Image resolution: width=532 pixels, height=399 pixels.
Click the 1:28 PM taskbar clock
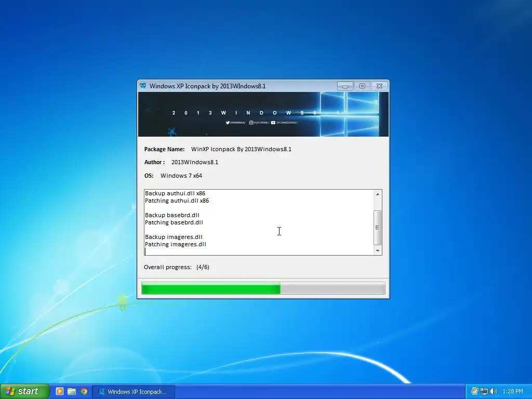513,392
